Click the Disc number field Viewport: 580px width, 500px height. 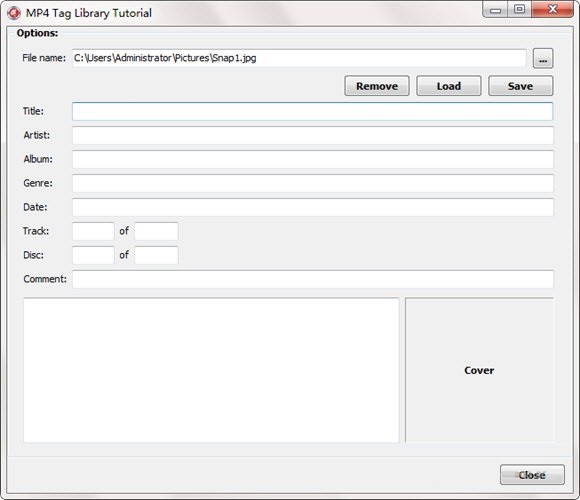pos(93,255)
